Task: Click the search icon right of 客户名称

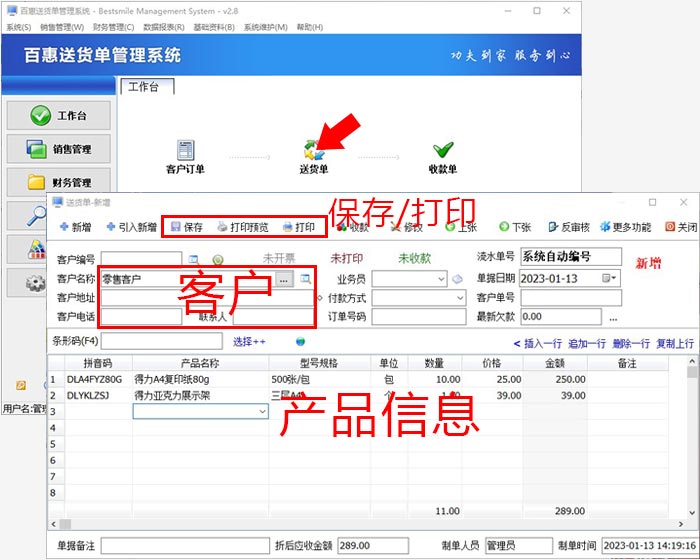Action: [x=305, y=279]
